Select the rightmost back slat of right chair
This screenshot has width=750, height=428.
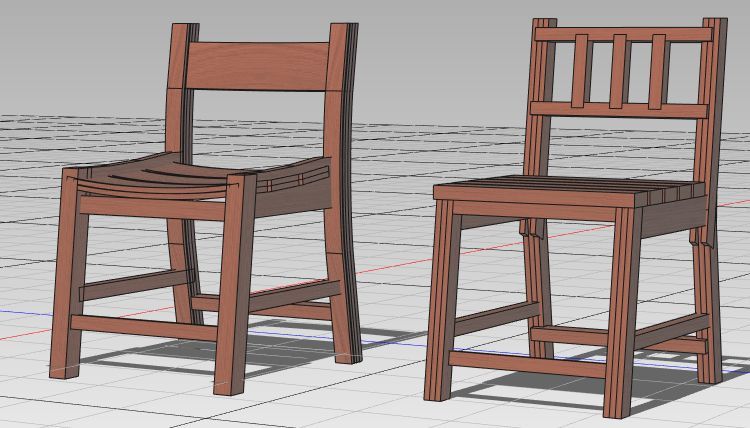pos(657,72)
